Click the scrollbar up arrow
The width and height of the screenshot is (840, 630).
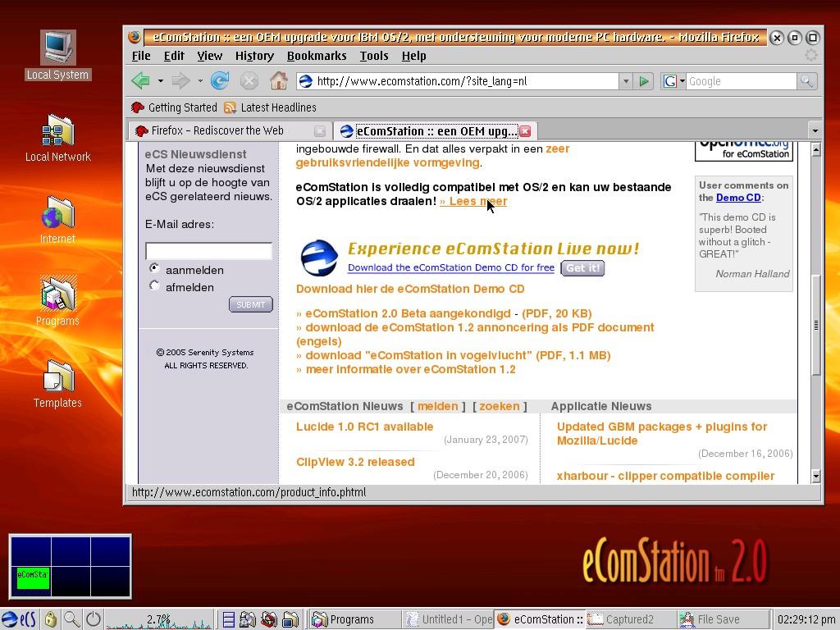coord(815,150)
